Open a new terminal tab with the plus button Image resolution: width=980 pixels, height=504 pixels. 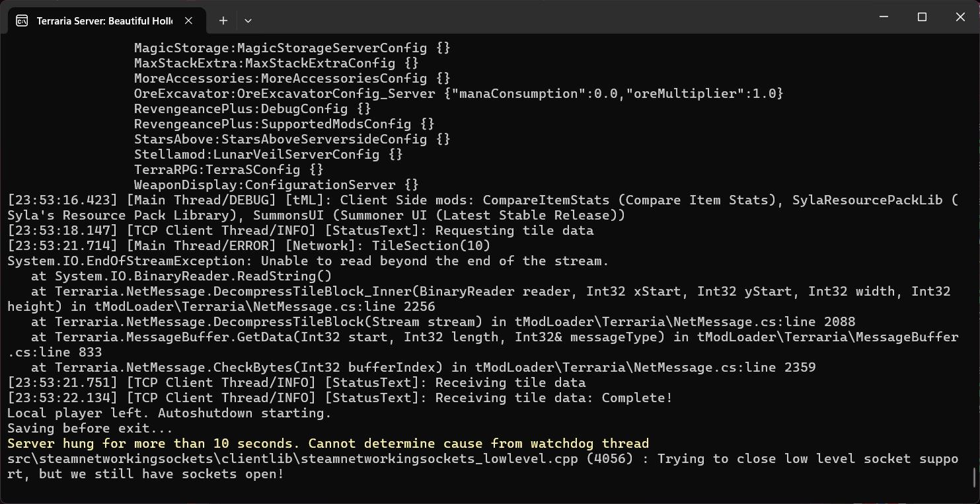click(223, 21)
